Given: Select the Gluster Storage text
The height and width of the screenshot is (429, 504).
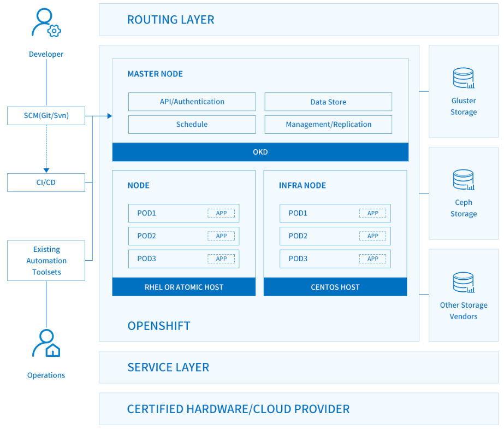Looking at the screenshot, I should coord(464,107).
